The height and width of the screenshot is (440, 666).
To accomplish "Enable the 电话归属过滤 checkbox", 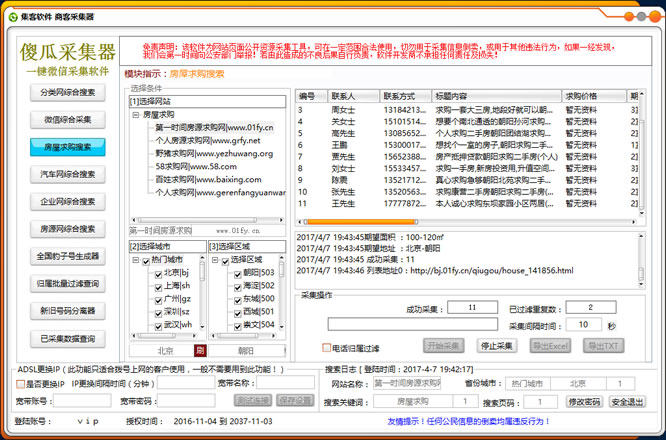I will (x=327, y=347).
